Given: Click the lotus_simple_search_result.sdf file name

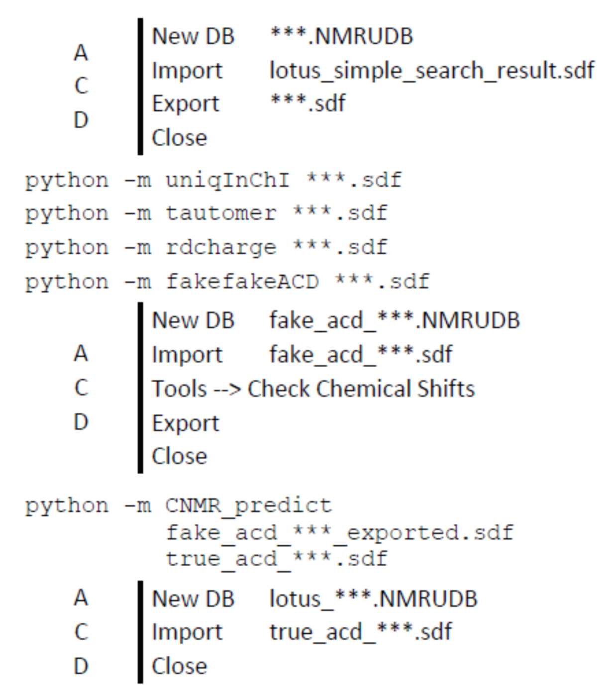Looking at the screenshot, I should (x=431, y=70).
